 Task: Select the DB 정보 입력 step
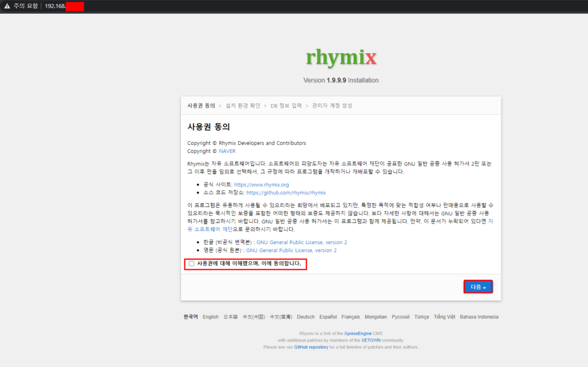(x=286, y=106)
